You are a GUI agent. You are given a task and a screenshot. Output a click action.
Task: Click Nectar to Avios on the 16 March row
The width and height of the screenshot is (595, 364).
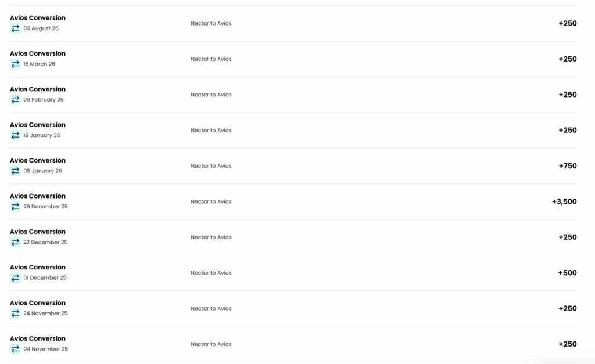tap(211, 59)
